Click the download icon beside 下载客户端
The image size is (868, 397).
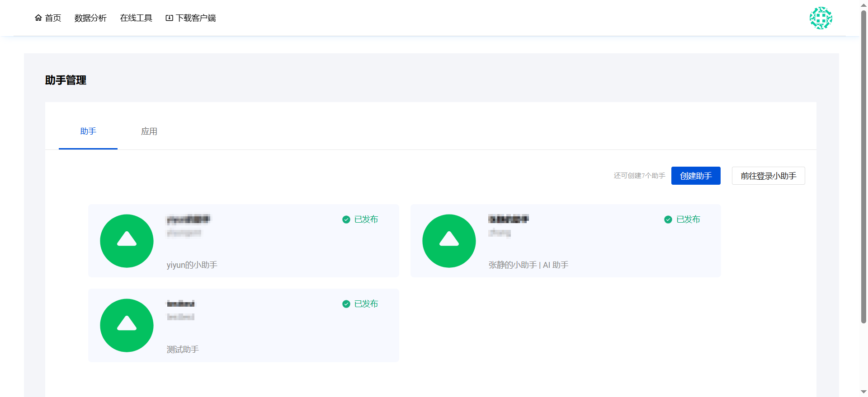point(170,18)
